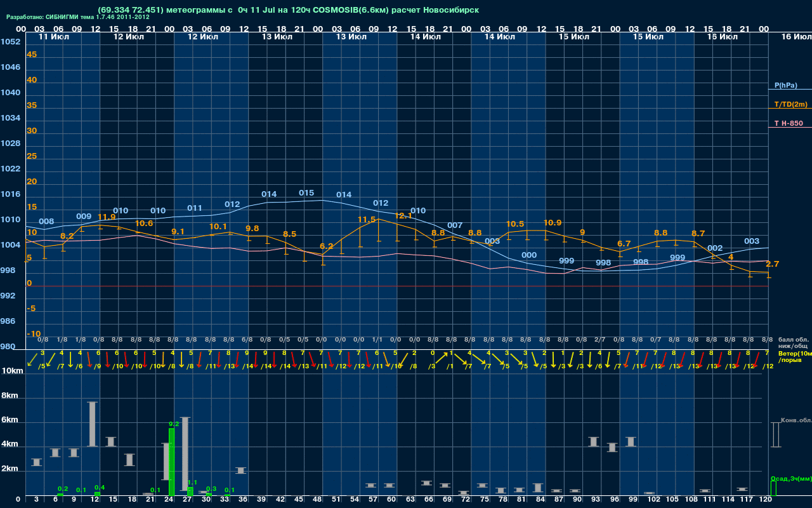Click the 1016 pressure axis value
The height and width of the screenshot is (508, 812).
coord(10,194)
